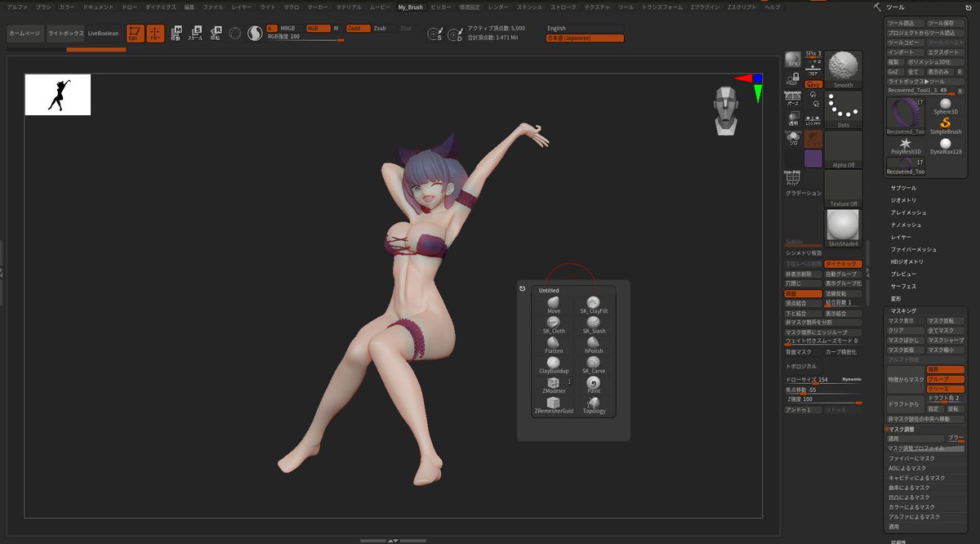This screenshot has width=980, height=544.
Task: Toggle transparency (透明) icon
Action: pos(792,118)
